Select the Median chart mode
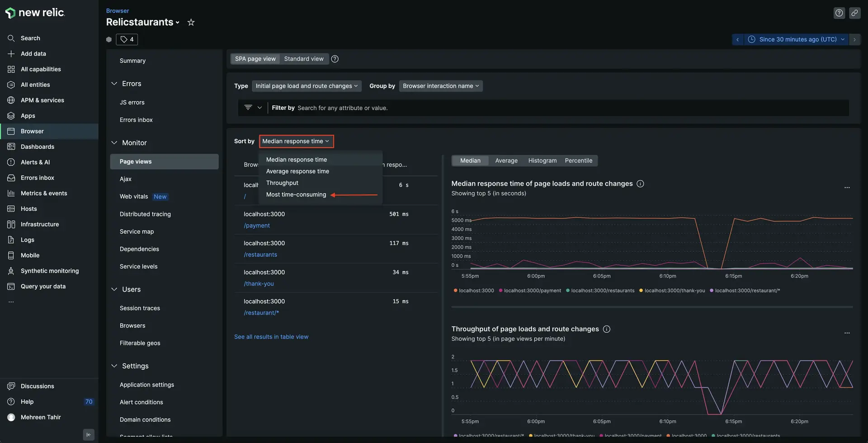Image resolution: width=868 pixels, height=443 pixels. coord(470,160)
